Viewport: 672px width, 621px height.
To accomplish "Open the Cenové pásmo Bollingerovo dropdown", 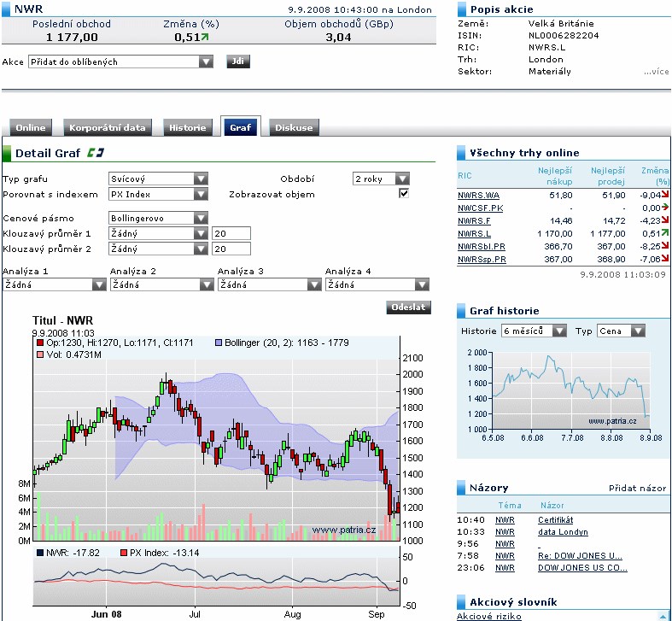I will pos(158,218).
